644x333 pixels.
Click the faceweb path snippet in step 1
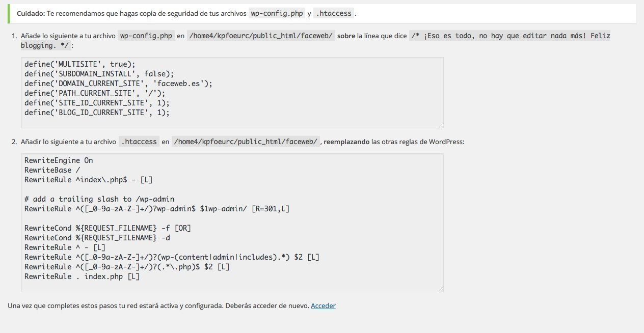coord(261,36)
